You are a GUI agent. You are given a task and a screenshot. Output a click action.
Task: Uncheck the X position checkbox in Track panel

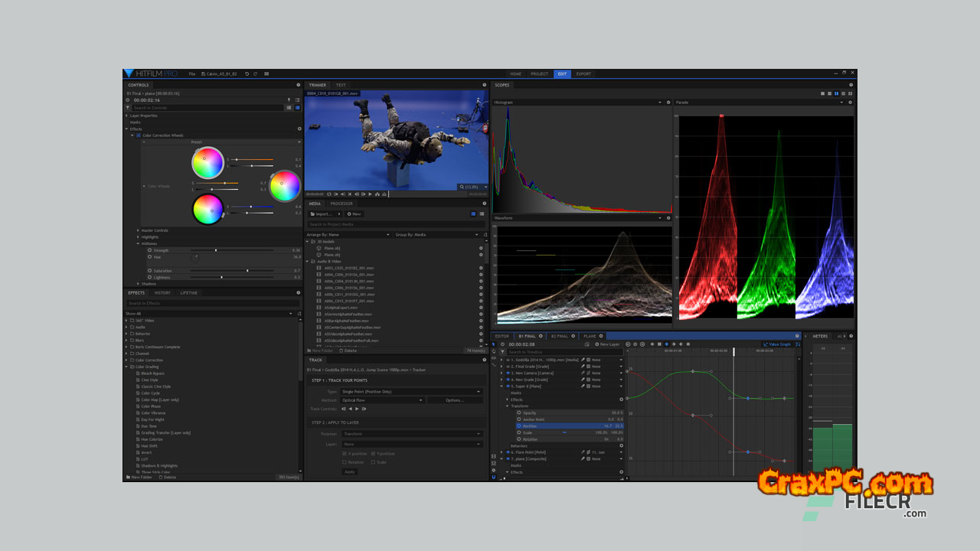tap(345, 454)
